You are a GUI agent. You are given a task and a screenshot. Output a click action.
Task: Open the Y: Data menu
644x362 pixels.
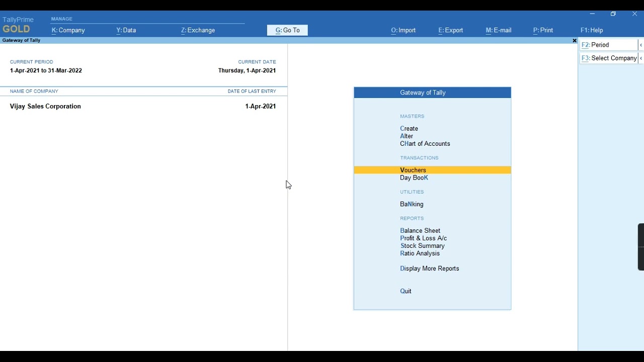(x=126, y=30)
